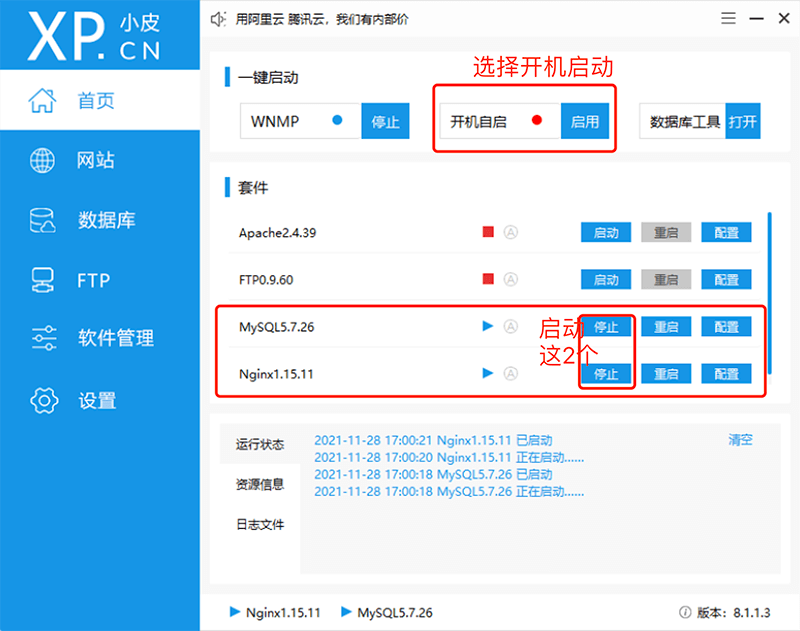The height and width of the screenshot is (631, 800).
Task: Click 重启 for Apache2.4.39
Action: pos(666,232)
